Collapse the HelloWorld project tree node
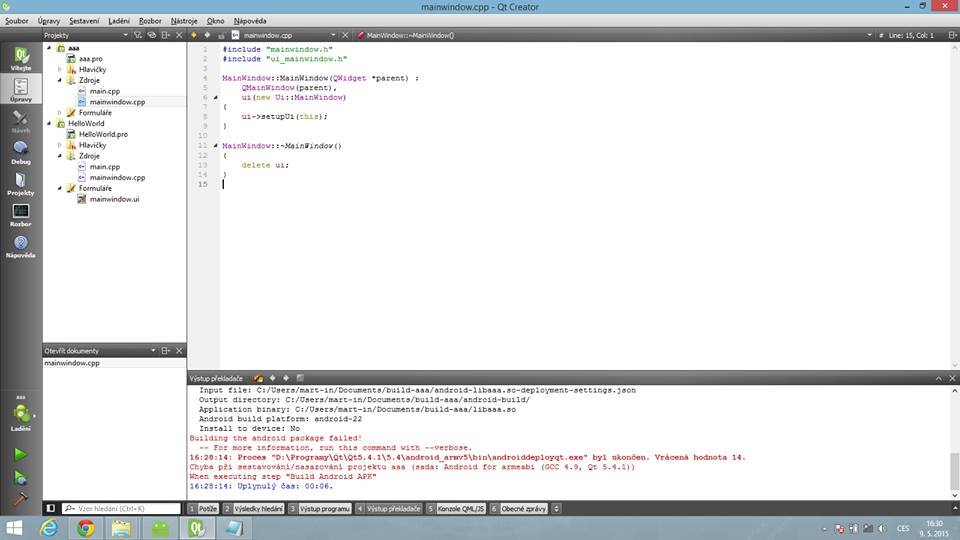This screenshot has width=960, height=540. point(49,123)
